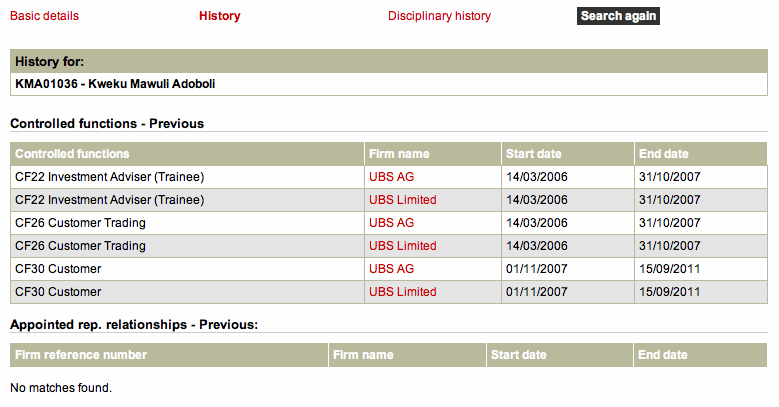
Task: Click the Firm reference number column header
Action: click(81, 355)
